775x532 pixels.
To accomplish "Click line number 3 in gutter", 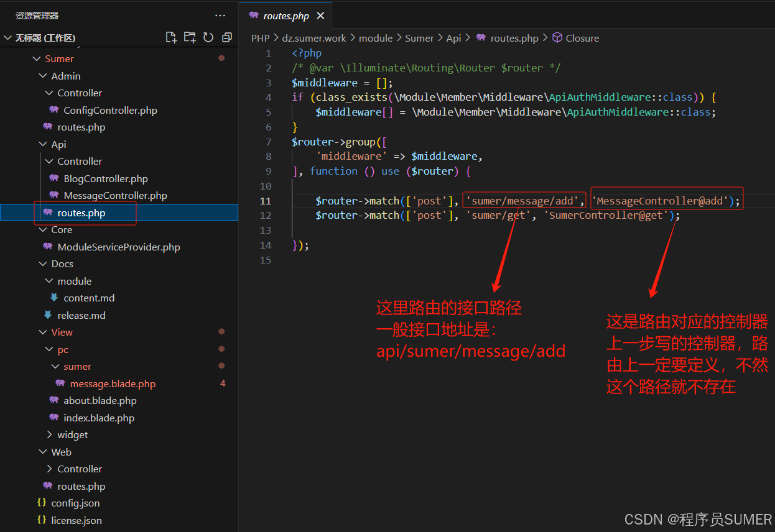I will pos(269,83).
